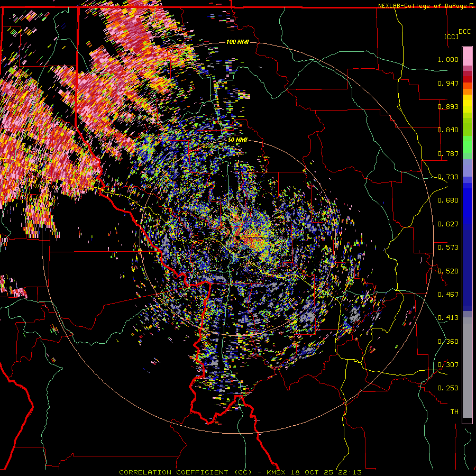Pick the bright green color bar segment
The image size is (476, 476).
point(467,144)
